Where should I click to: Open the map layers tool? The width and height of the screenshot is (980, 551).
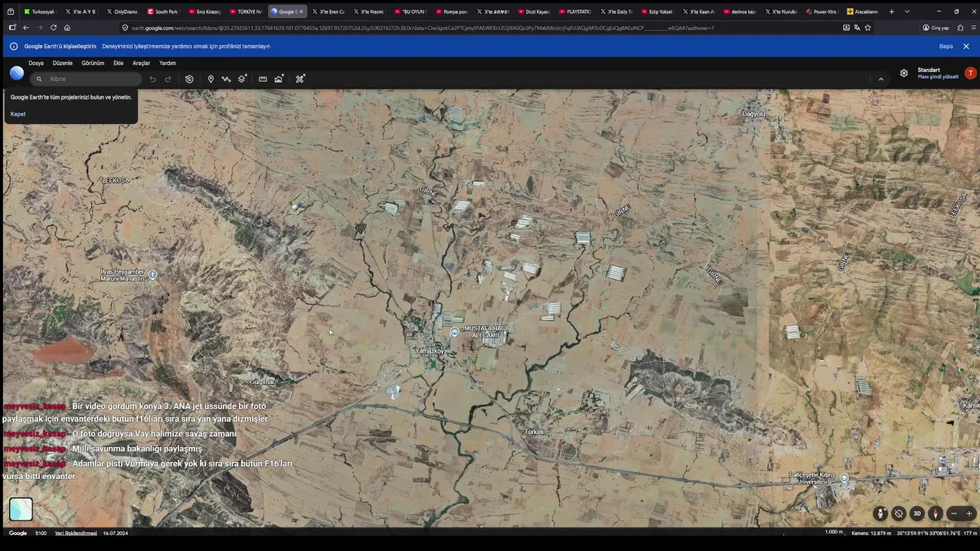coord(242,79)
